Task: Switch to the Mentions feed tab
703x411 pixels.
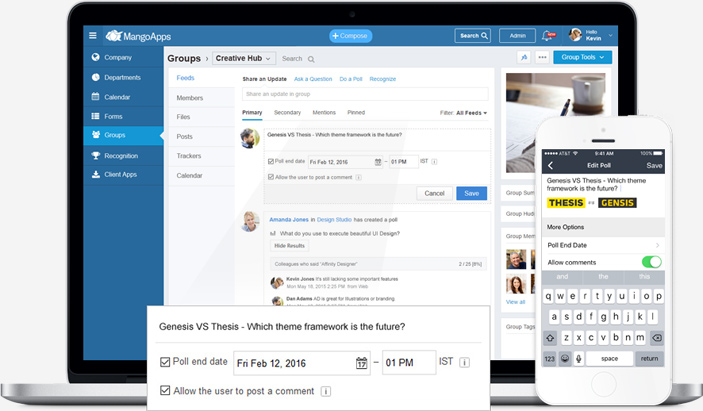Action: (324, 112)
